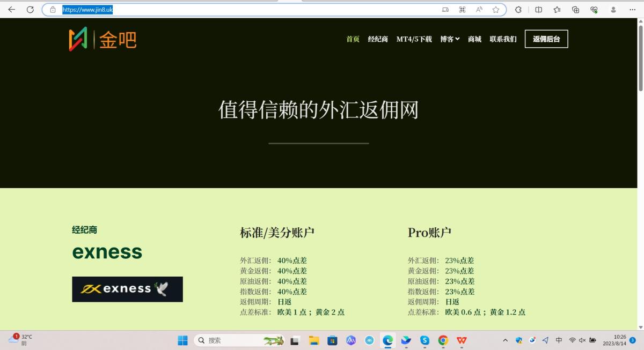Screen dimensions: 644x350
Task: Click the 返佣后台 button
Action: [546, 39]
